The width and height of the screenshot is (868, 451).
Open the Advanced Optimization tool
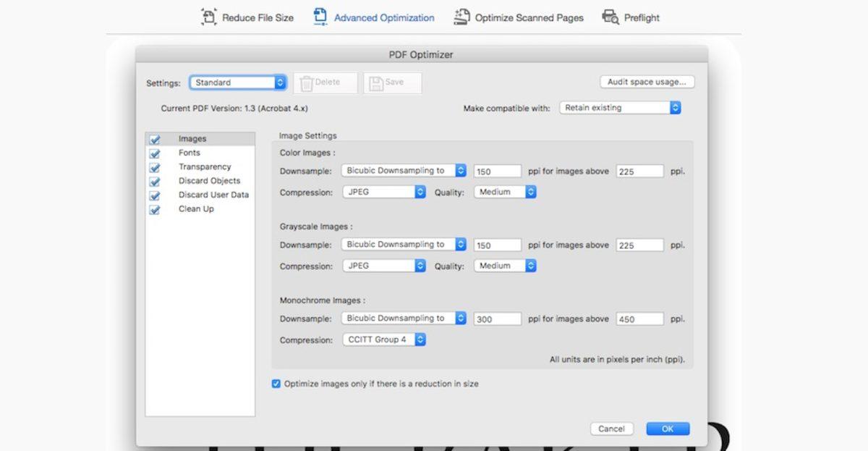(373, 17)
